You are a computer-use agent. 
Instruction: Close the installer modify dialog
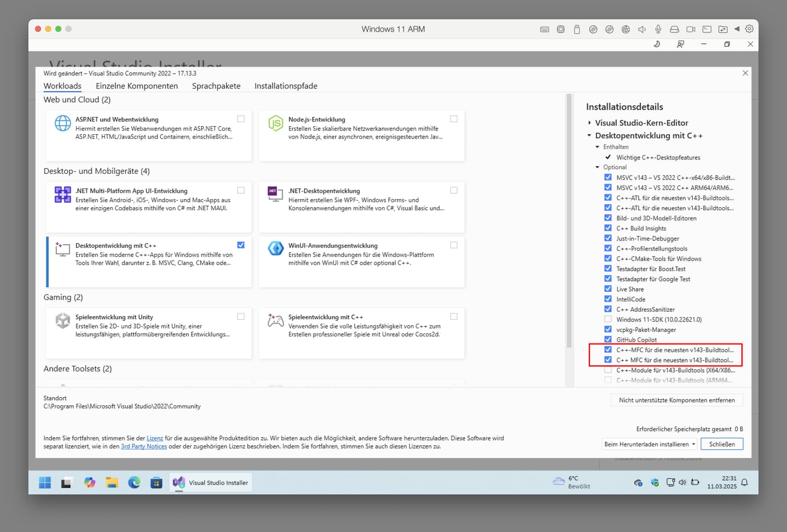coord(745,73)
